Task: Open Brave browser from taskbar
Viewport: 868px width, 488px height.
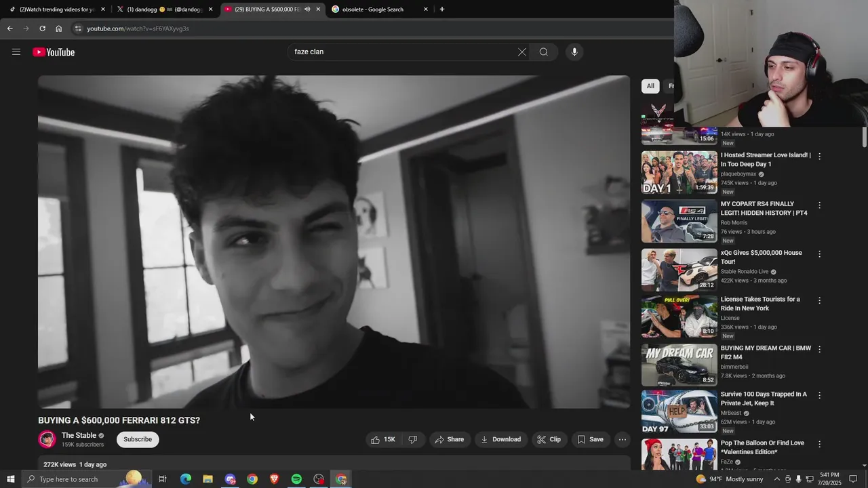Action: point(275,479)
